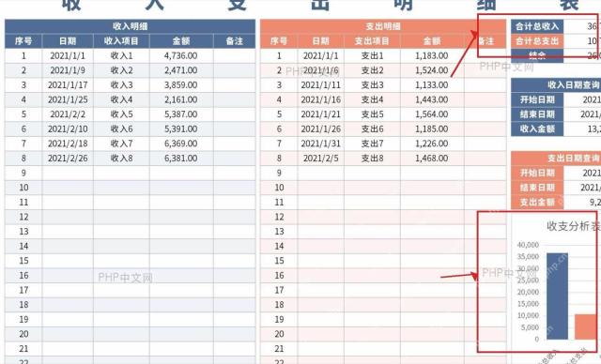Click the 收入金额 label cell
Image resolution: width=601 pixels, height=364 pixels.
point(537,129)
